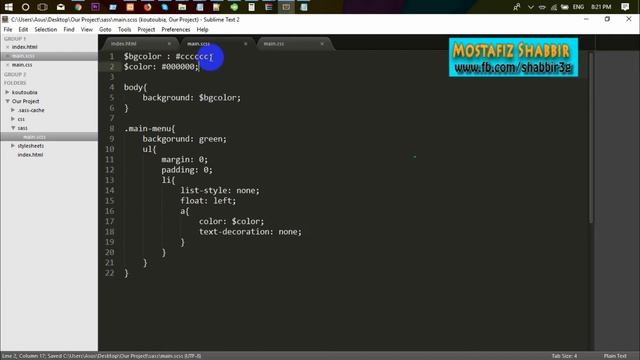The image size is (640, 360).
Task: Expand the stylesheets folder
Action: [13, 146]
